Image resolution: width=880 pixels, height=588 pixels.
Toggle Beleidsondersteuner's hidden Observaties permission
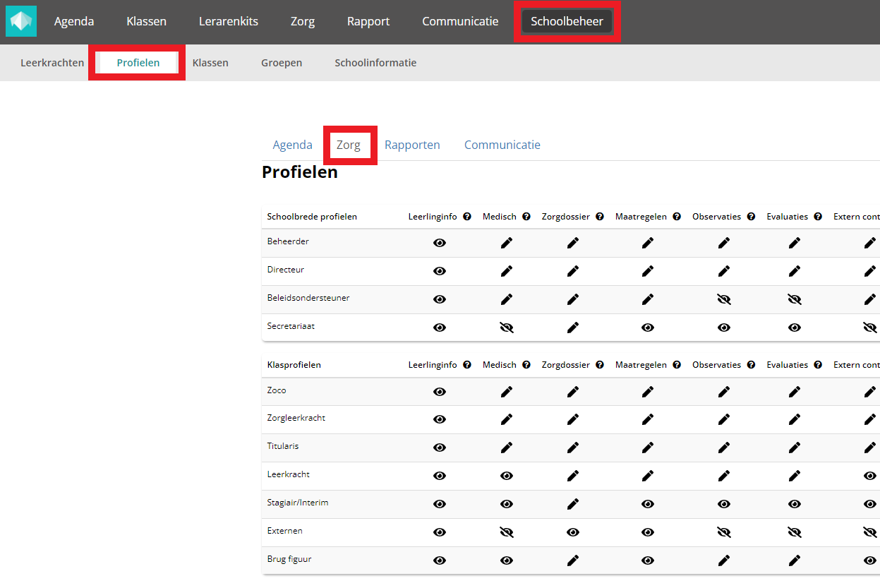tap(724, 299)
